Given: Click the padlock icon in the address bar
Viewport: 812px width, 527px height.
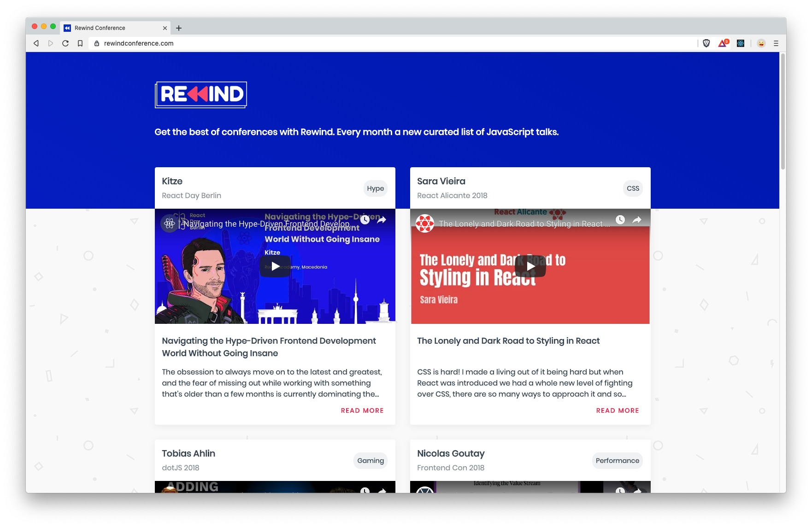Looking at the screenshot, I should 96,43.
